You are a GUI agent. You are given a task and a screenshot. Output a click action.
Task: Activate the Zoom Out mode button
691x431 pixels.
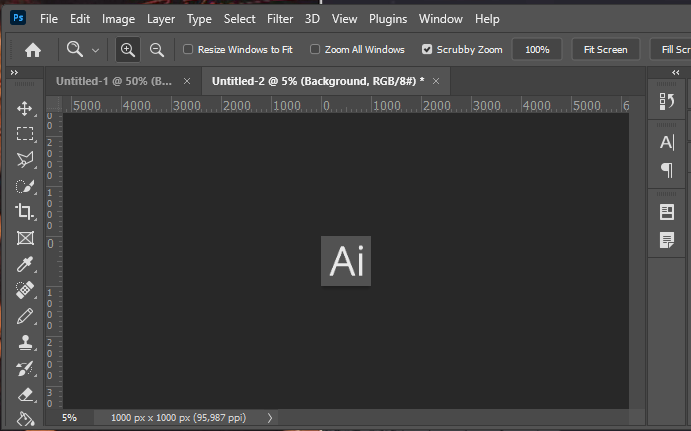pyautogui.click(x=156, y=50)
